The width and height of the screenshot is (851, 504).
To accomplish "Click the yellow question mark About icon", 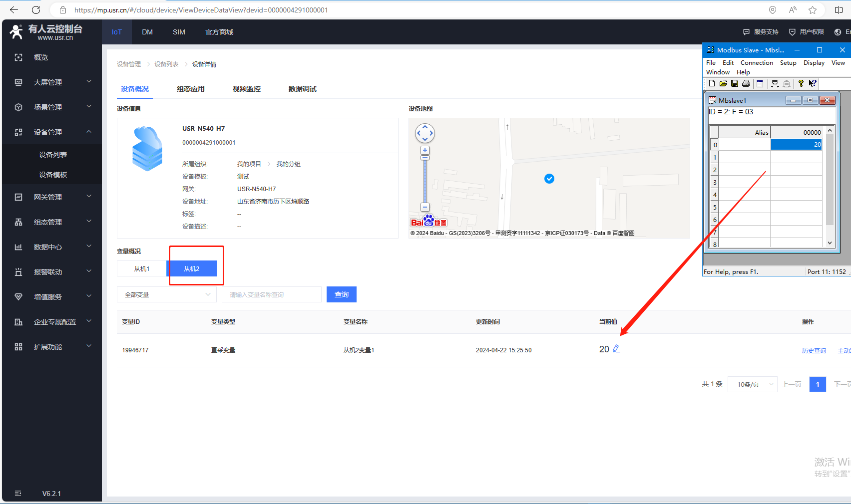I will pos(801,83).
